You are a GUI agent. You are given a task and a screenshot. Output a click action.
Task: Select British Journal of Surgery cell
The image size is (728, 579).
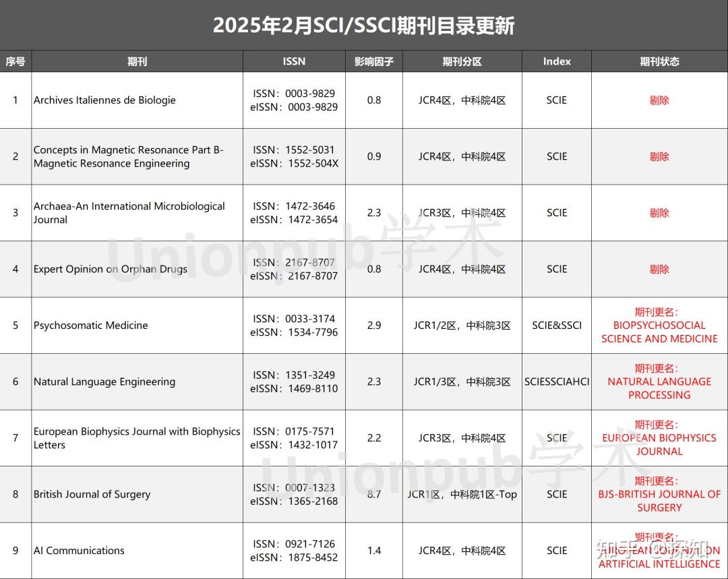pyautogui.click(x=138, y=495)
